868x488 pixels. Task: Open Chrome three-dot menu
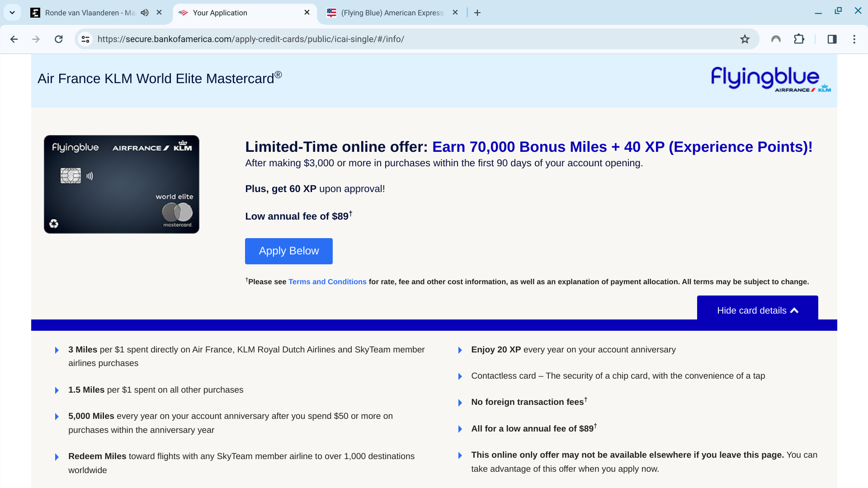coord(854,39)
